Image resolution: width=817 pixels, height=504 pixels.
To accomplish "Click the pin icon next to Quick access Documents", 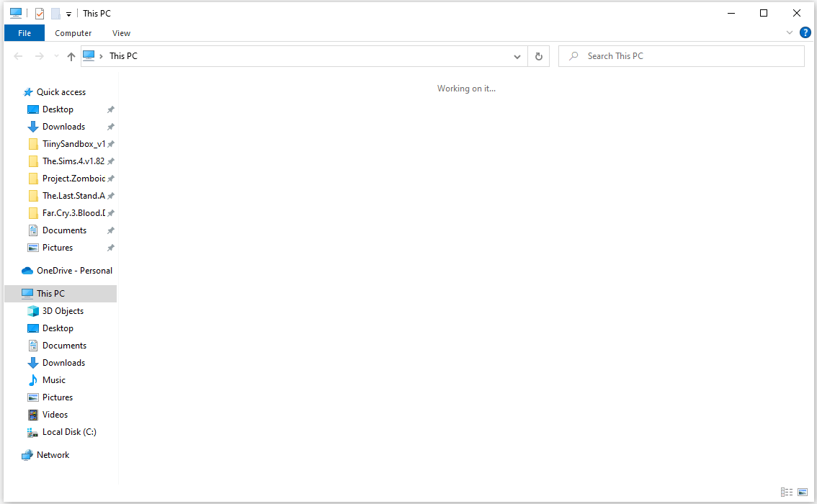I will 110,230.
